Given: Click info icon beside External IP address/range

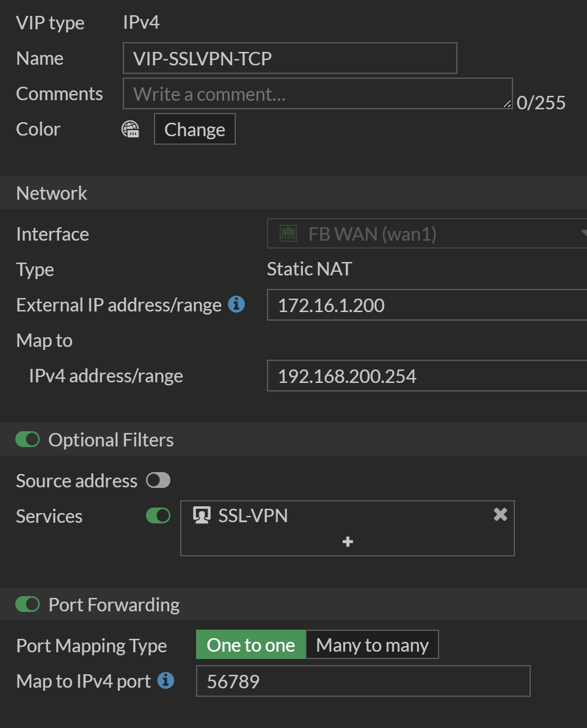Looking at the screenshot, I should click(x=236, y=304).
